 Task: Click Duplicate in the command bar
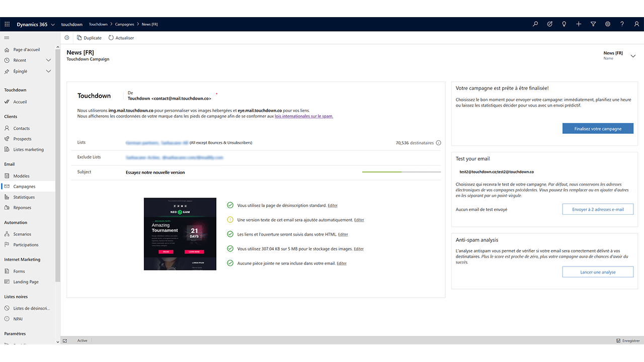pyautogui.click(x=89, y=38)
